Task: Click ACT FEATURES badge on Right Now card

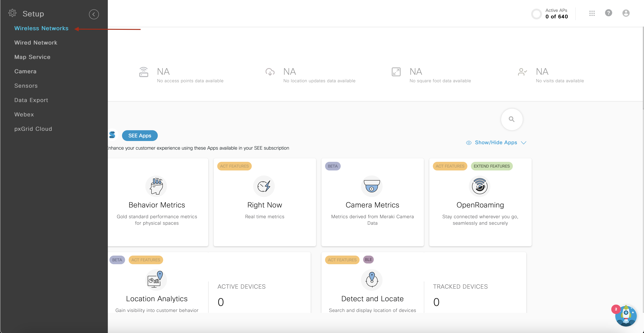Action: [x=234, y=166]
